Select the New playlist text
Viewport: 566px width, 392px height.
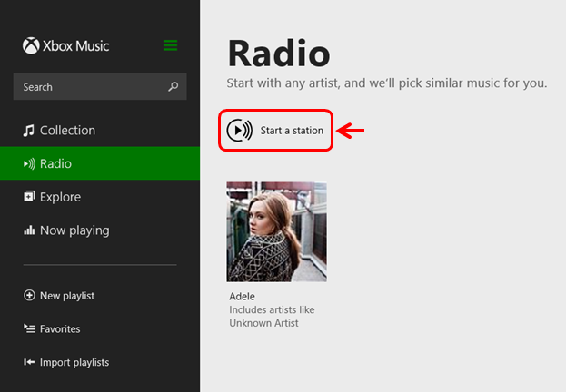[x=67, y=296]
